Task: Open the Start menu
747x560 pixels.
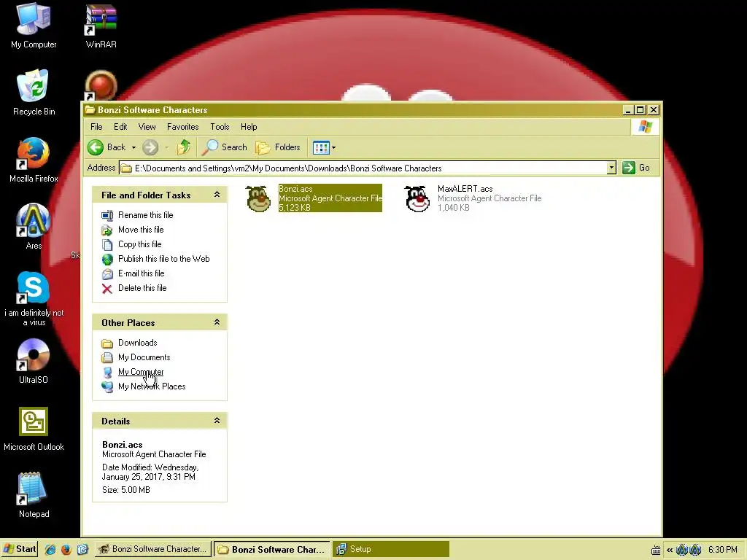Action: [19, 549]
